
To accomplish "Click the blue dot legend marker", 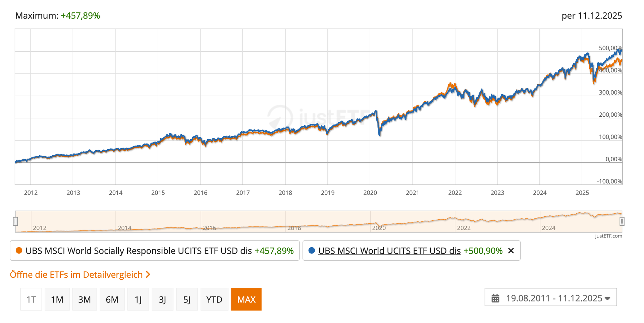I will tap(312, 251).
